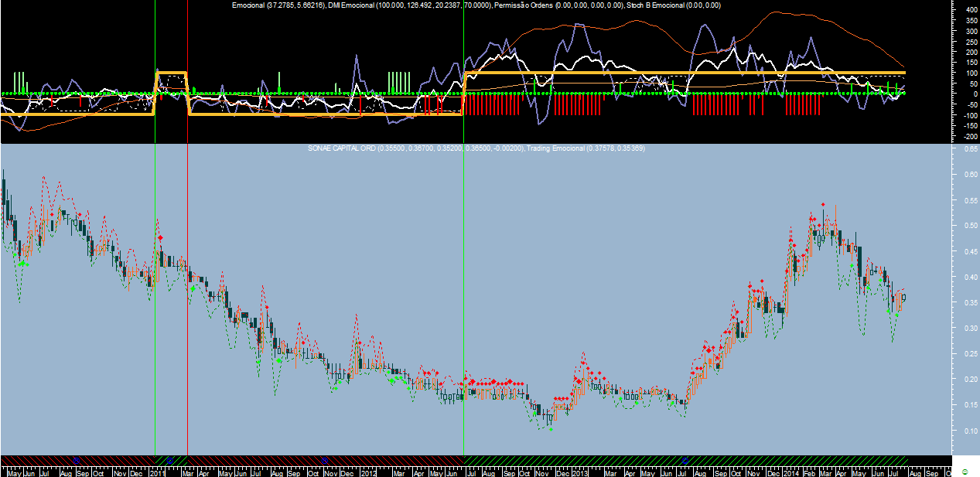Click the 2013 year label on time axis
Screen dimensions: 980x477
[x=580, y=471]
